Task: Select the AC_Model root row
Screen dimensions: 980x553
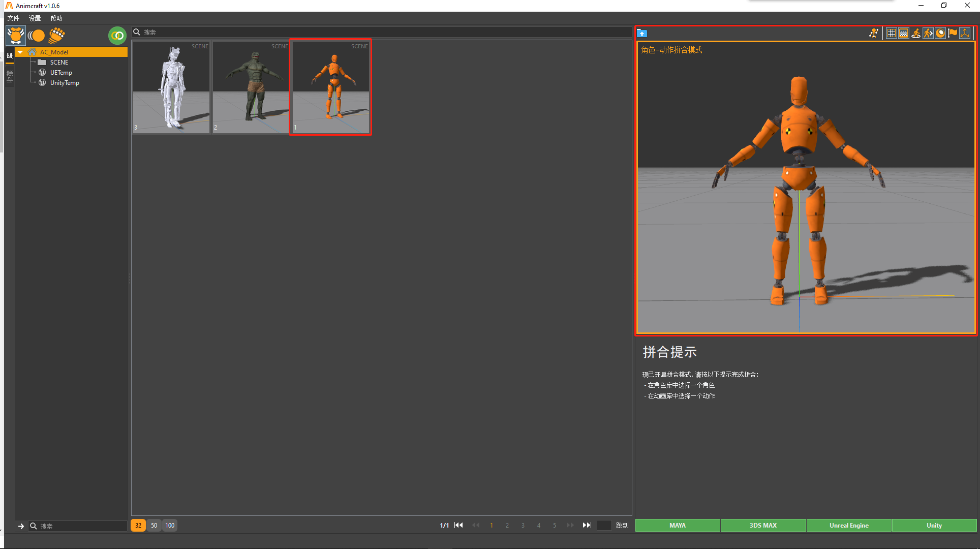Action: 72,52
